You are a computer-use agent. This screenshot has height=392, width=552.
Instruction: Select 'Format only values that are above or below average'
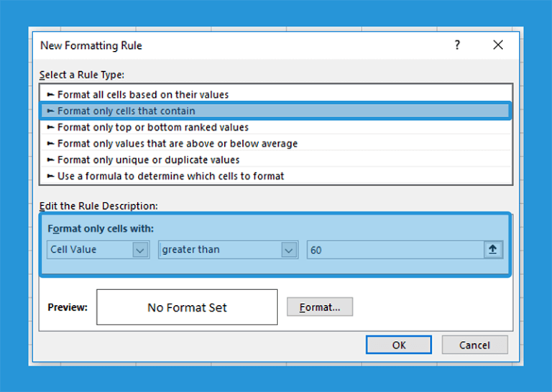pos(276,143)
